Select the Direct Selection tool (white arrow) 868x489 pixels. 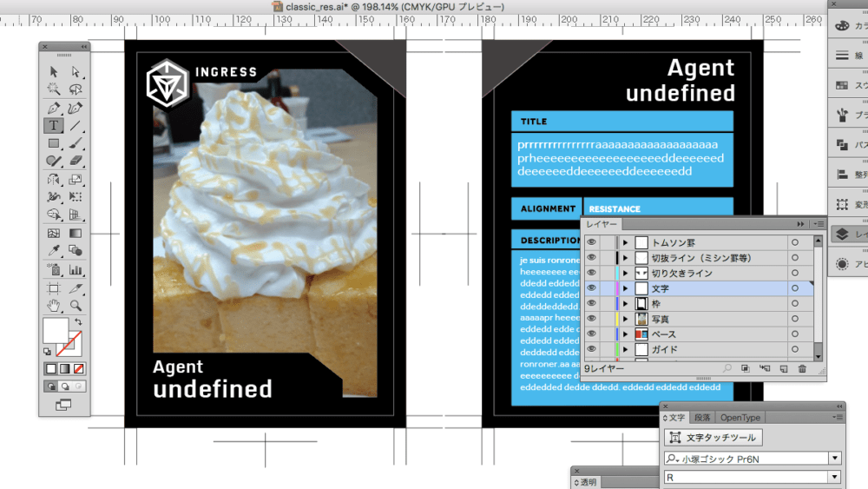pos(76,71)
